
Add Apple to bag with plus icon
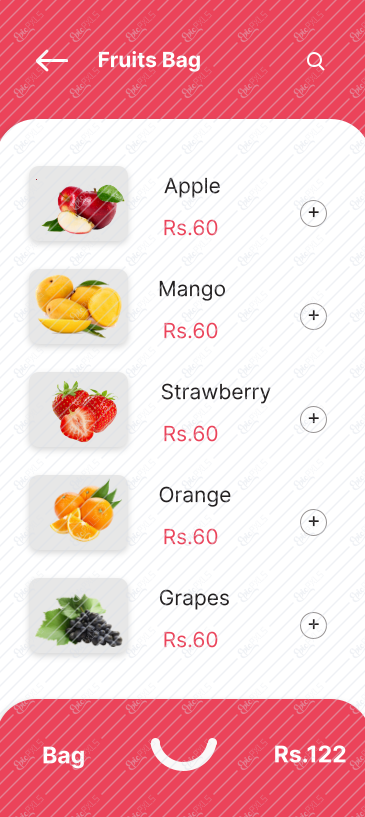(x=313, y=213)
